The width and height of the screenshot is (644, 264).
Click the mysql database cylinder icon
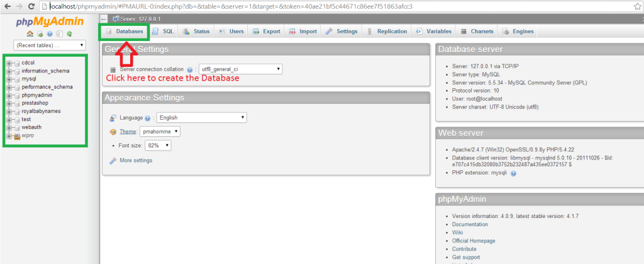[17, 79]
